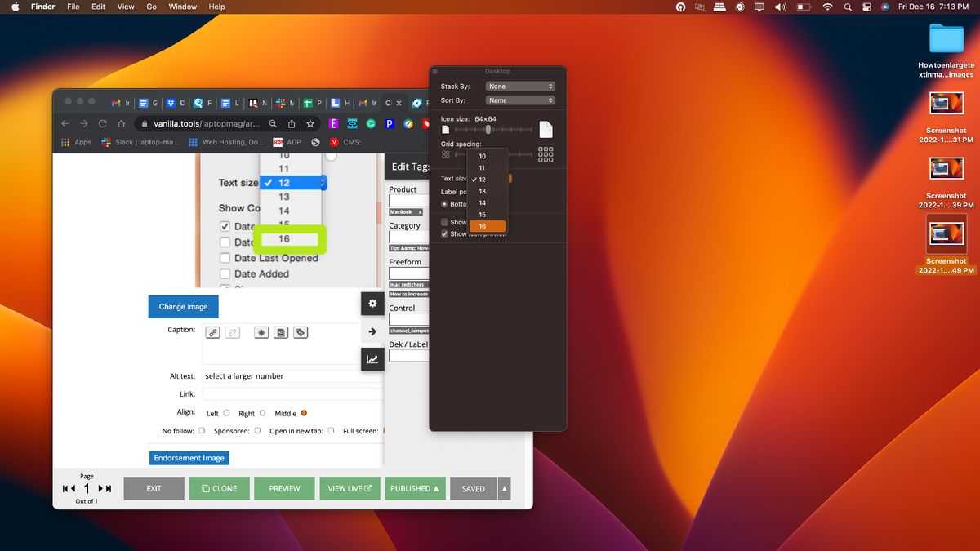Click the EXIT button
This screenshot has height=551, width=980.
tap(154, 488)
